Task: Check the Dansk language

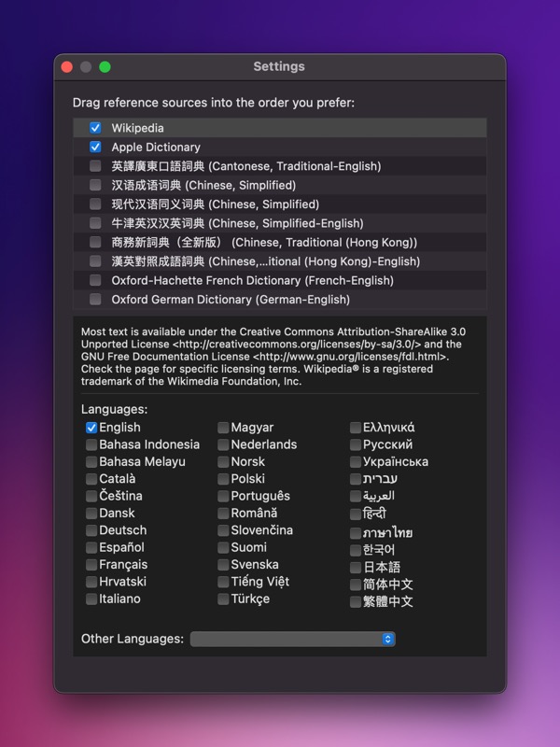Action: click(91, 514)
